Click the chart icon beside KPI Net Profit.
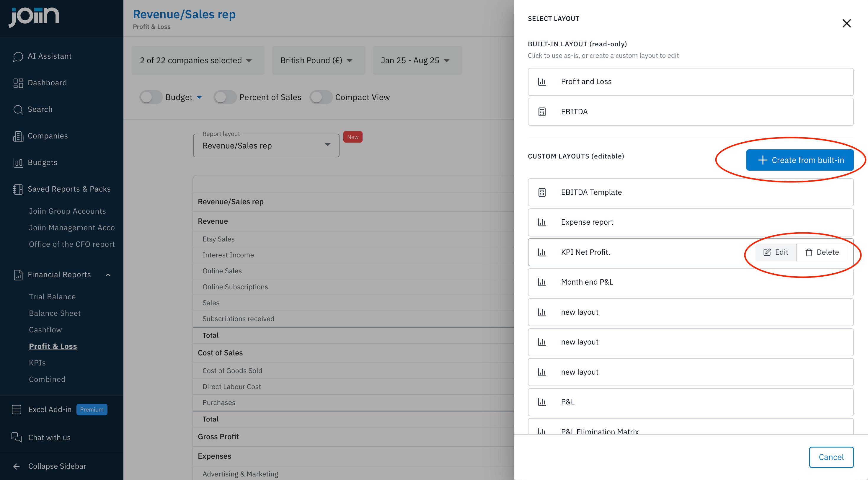 pyautogui.click(x=542, y=252)
